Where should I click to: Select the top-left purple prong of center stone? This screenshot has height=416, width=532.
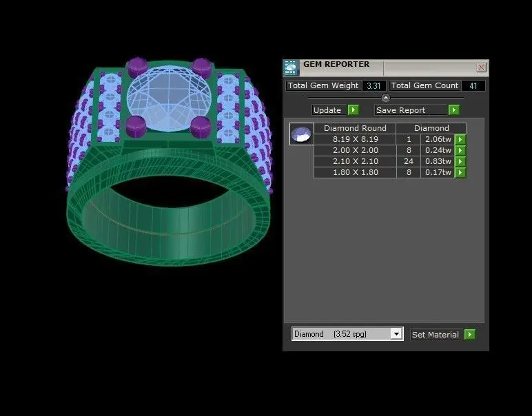click(x=136, y=67)
